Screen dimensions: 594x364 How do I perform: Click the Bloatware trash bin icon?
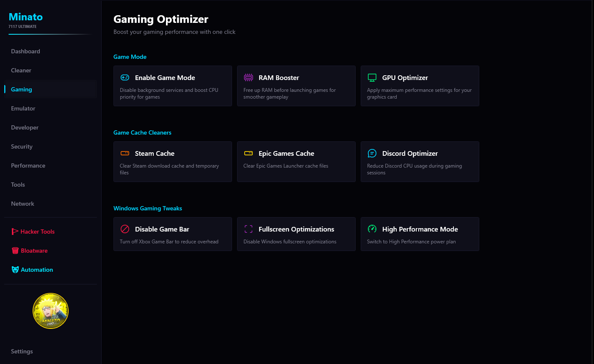[x=15, y=251]
